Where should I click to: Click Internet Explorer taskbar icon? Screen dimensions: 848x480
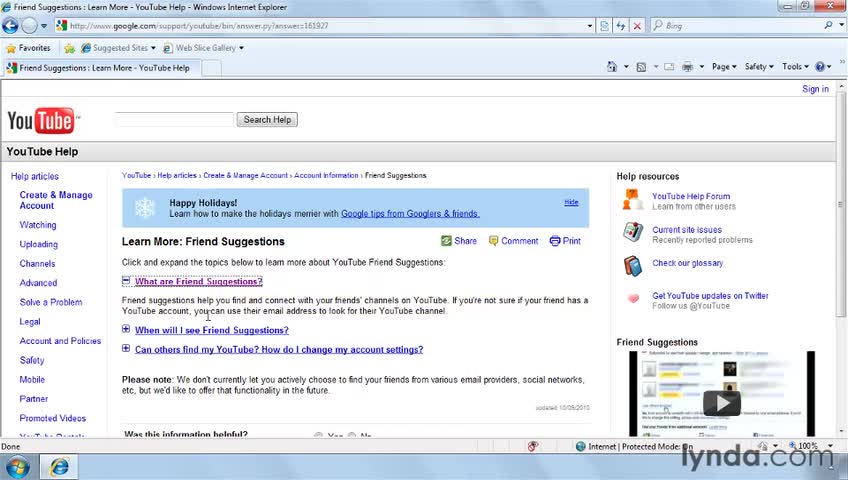59,466
